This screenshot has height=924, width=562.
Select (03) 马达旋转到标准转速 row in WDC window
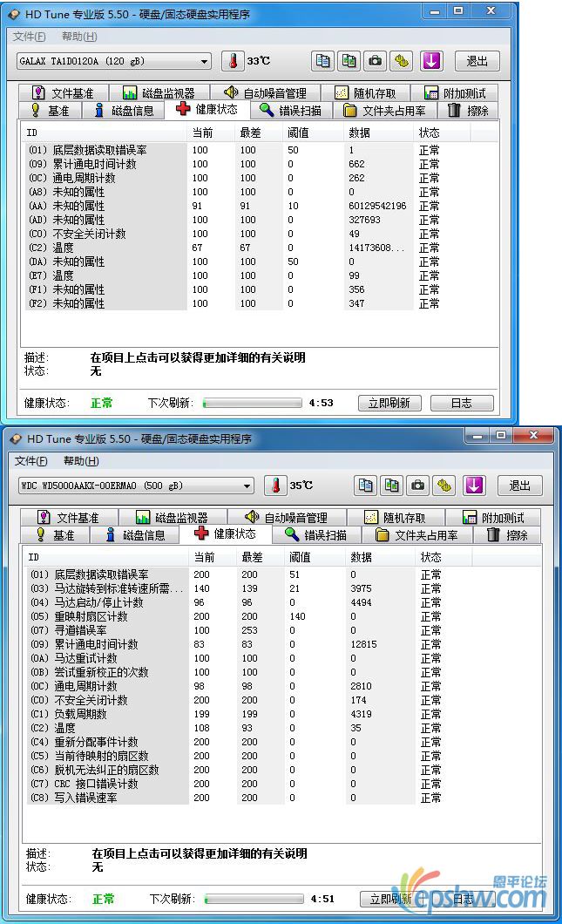(x=281, y=588)
